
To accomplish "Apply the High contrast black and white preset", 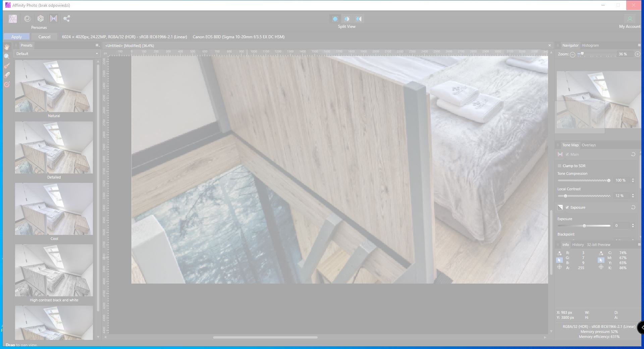I will (x=54, y=270).
